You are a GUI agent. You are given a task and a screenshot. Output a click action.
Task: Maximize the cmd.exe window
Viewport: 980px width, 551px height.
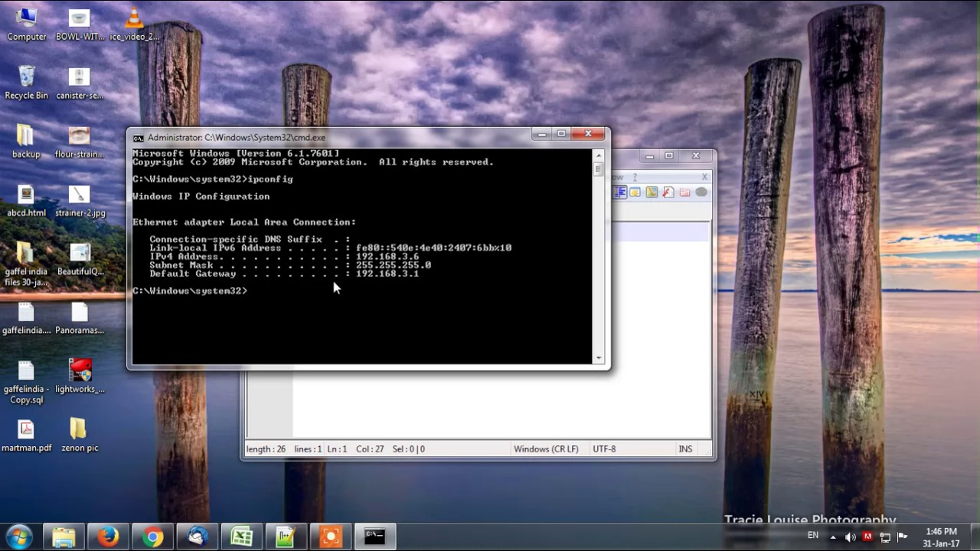coord(561,134)
